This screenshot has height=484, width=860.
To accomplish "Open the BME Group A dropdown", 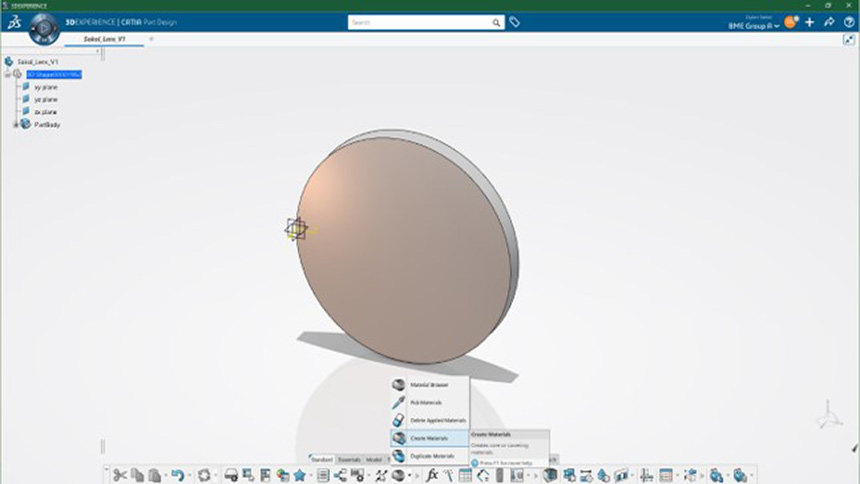I will (754, 26).
